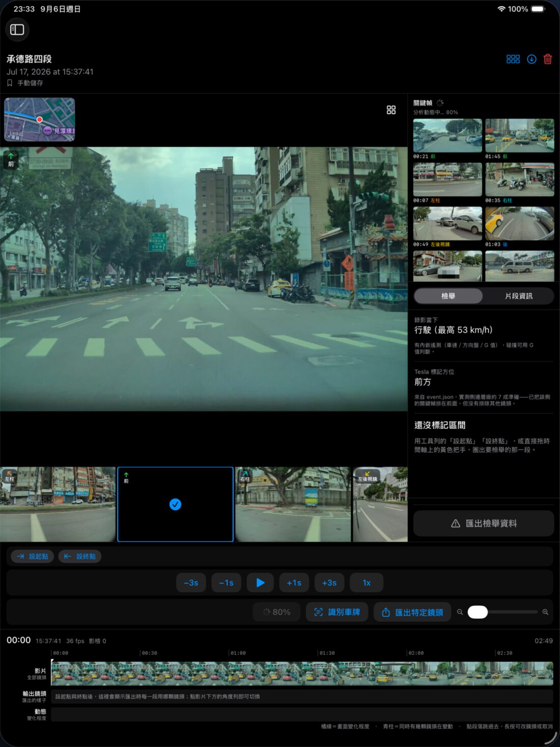Start playback with the play button
This screenshot has height=747, width=560.
tap(260, 583)
